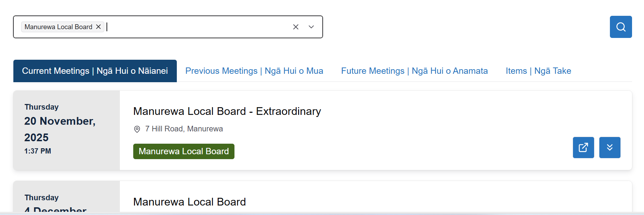Open the search committee dropdown chevron
Screen dimensions: 644x215
[x=311, y=27]
